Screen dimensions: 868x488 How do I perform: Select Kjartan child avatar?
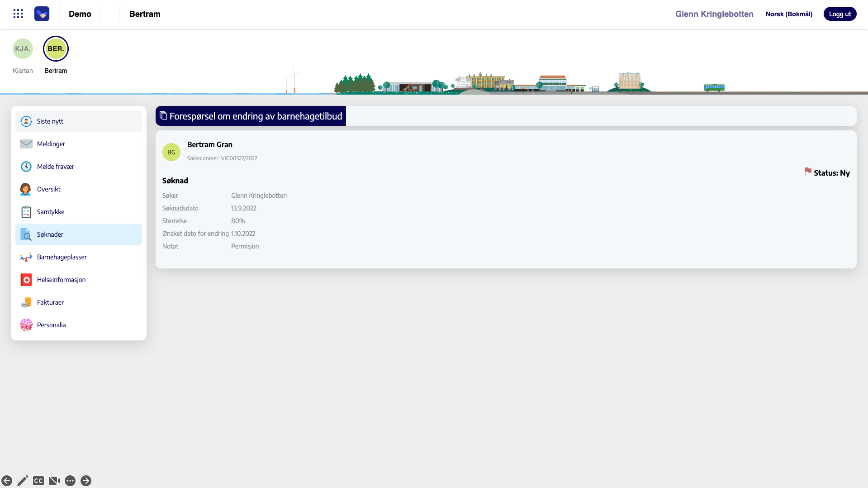pyautogui.click(x=23, y=49)
